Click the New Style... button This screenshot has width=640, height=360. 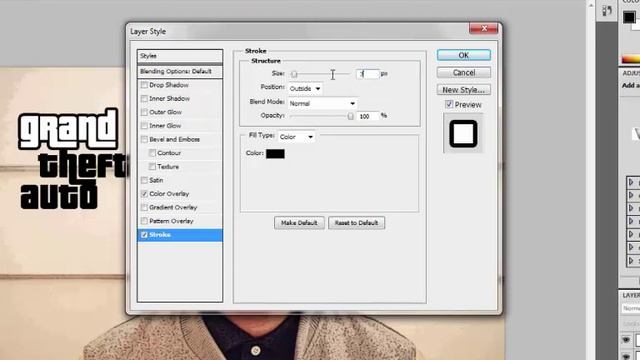[464, 90]
